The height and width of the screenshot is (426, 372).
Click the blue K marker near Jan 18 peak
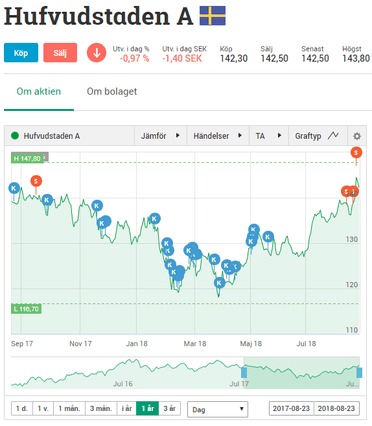pos(154,219)
